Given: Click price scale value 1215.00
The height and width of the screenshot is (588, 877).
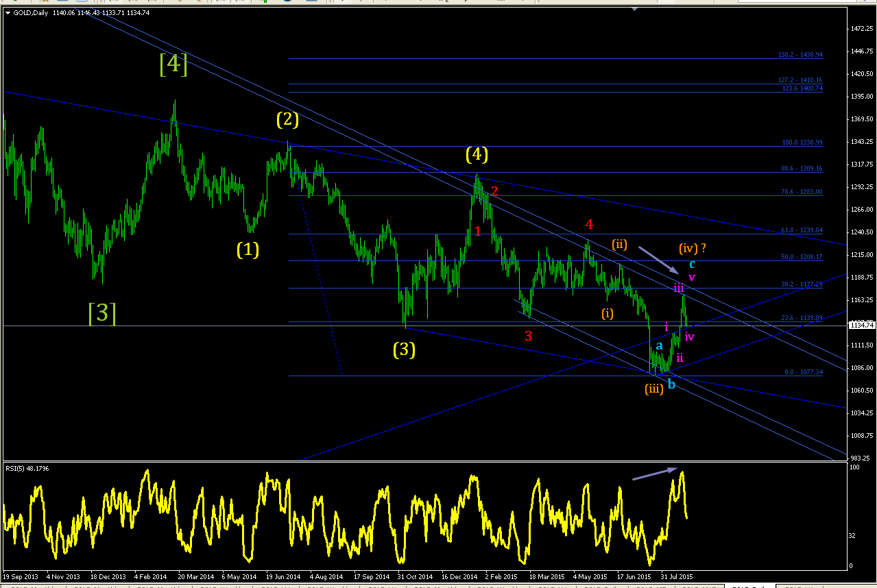Looking at the screenshot, I should [x=862, y=255].
